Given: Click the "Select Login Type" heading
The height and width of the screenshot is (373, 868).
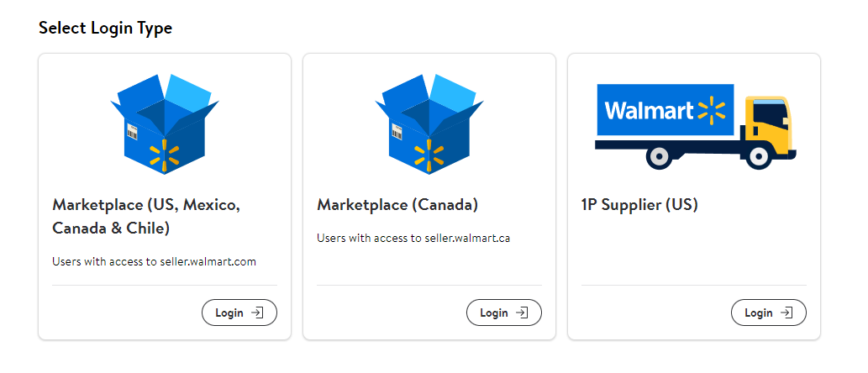Looking at the screenshot, I should click(x=105, y=28).
